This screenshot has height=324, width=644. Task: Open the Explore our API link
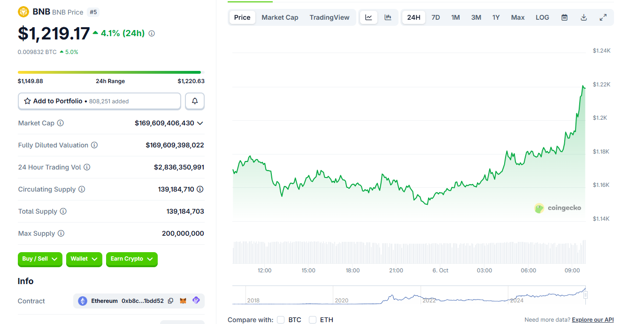(592, 320)
